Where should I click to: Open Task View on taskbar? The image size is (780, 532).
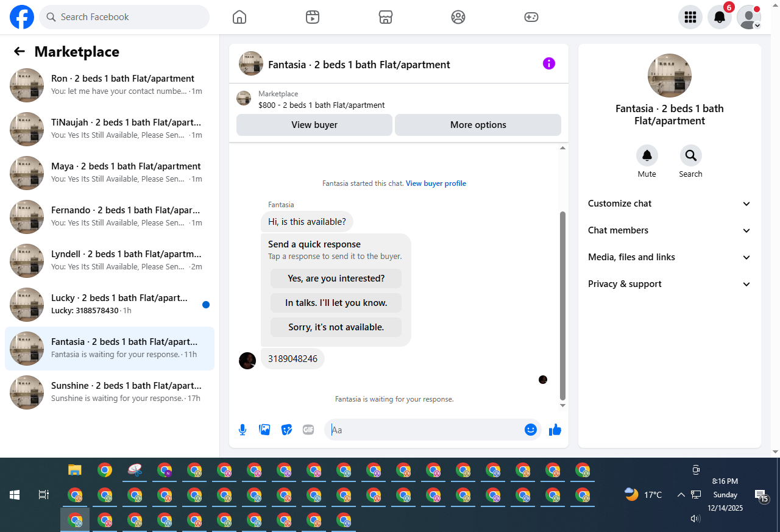[44, 495]
